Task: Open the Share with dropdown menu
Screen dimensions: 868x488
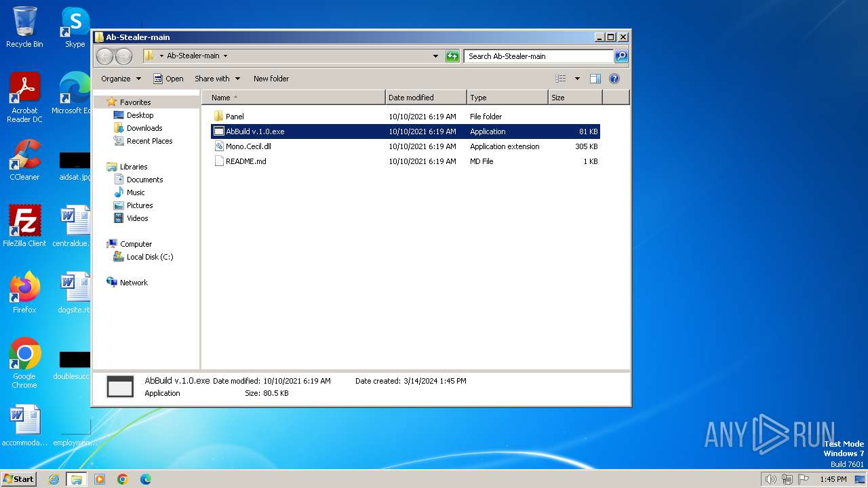Action: 217,79
